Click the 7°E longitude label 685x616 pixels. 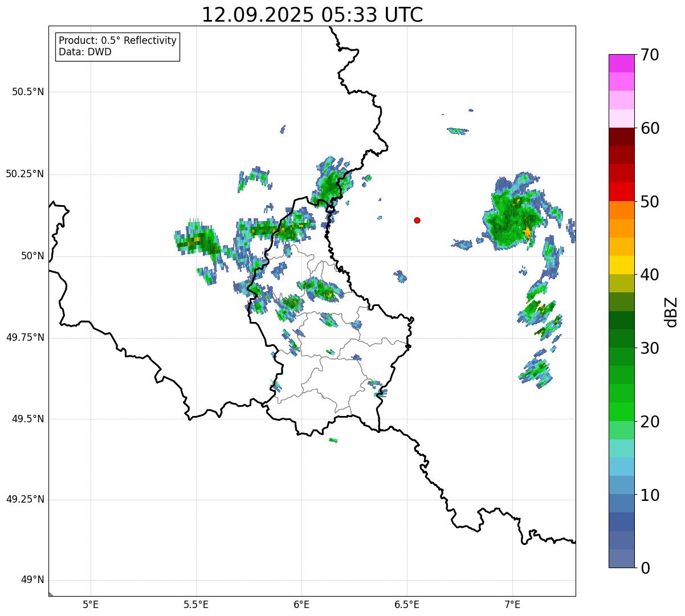click(512, 604)
